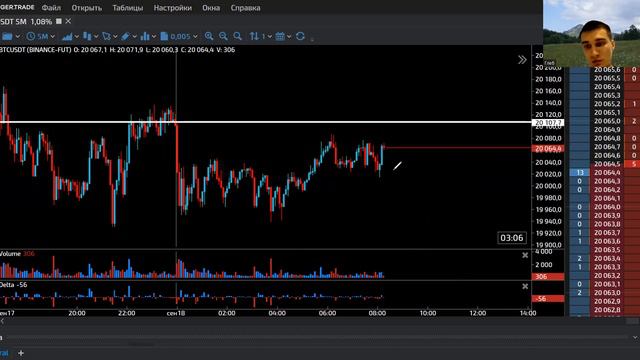Open the Настройки menu

tap(173, 8)
